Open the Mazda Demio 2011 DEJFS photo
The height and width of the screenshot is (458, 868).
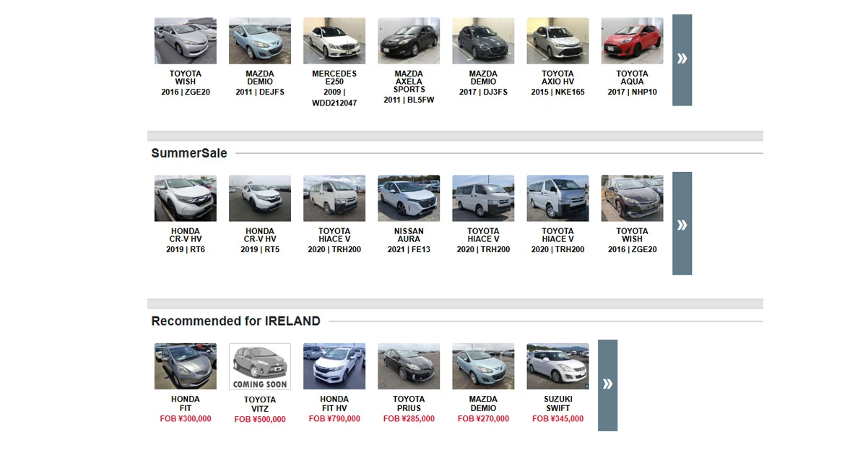coord(260,41)
